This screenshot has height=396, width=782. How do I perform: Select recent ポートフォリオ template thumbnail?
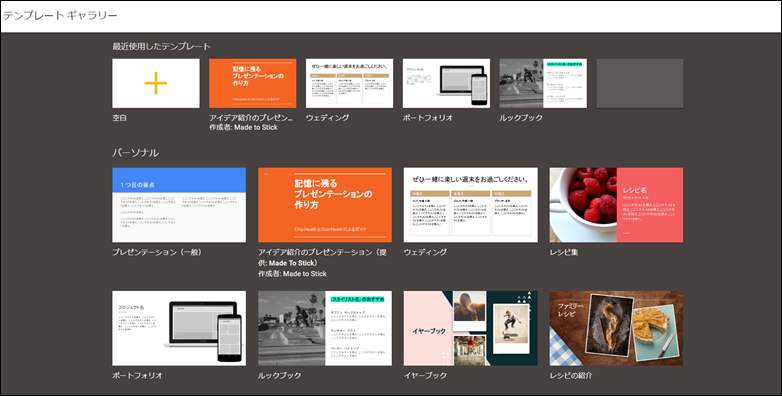pyautogui.click(x=446, y=83)
